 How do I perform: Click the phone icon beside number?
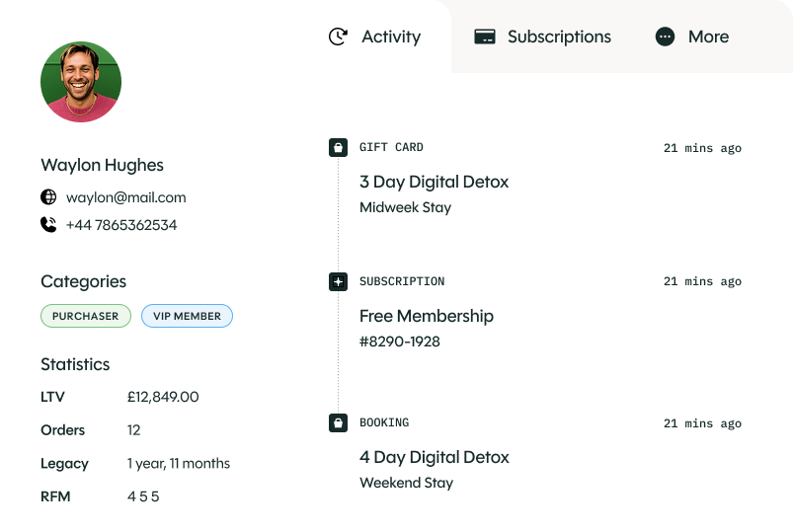[48, 225]
